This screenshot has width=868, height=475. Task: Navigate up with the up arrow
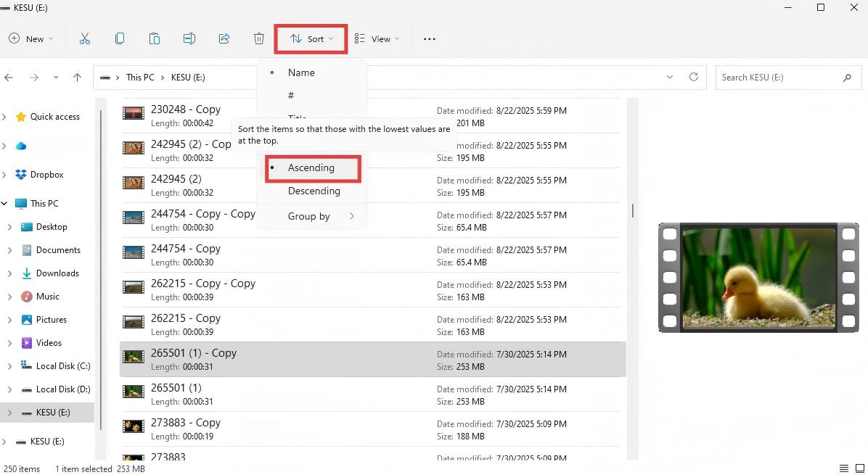[x=78, y=78]
